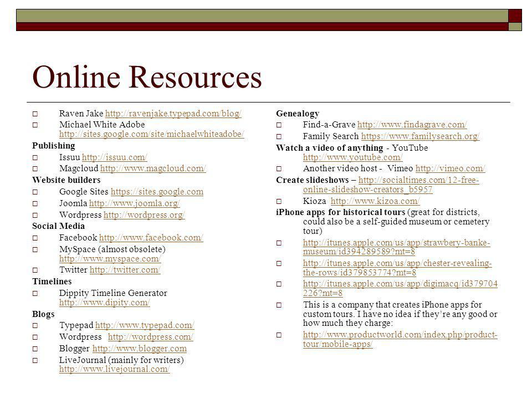Open the findagrave.com link
This screenshot has height=399, width=532.
(412, 125)
